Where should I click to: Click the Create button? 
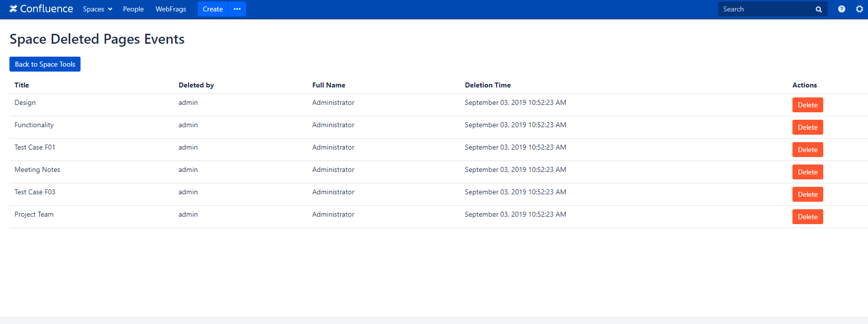[213, 9]
